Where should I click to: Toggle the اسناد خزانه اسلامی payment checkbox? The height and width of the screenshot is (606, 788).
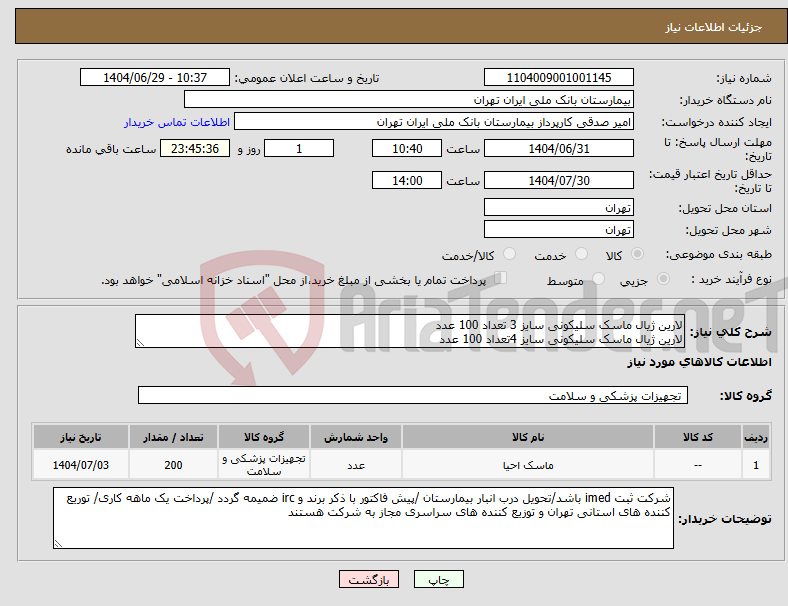click(501, 278)
